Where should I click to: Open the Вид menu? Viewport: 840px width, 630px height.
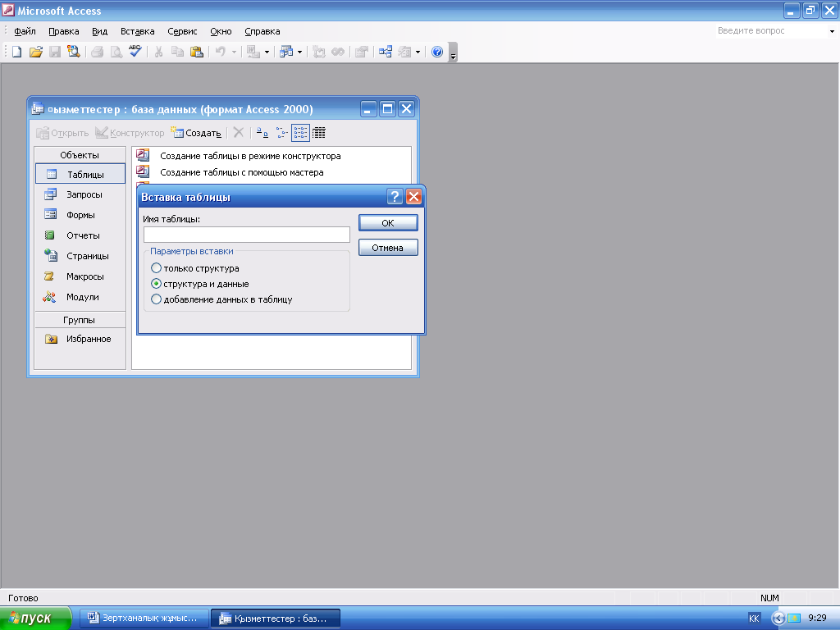pyautogui.click(x=99, y=31)
